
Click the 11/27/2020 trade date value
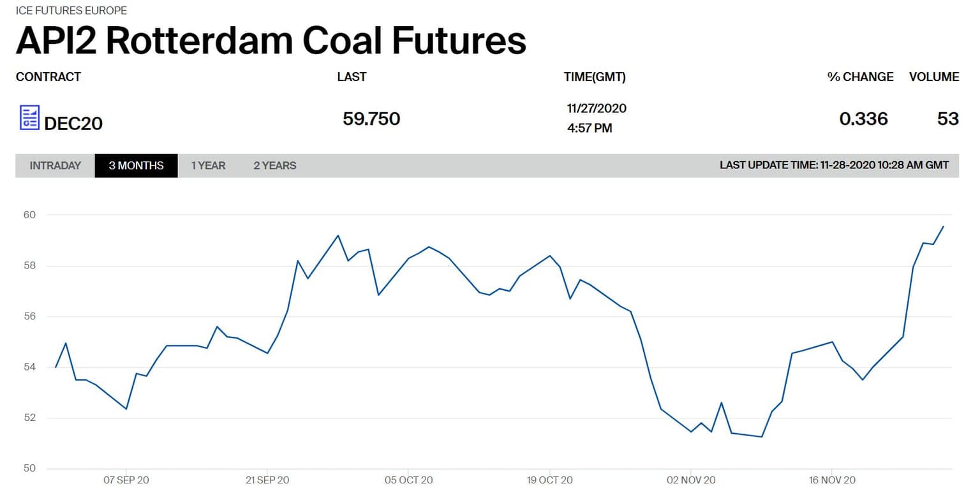(597, 108)
